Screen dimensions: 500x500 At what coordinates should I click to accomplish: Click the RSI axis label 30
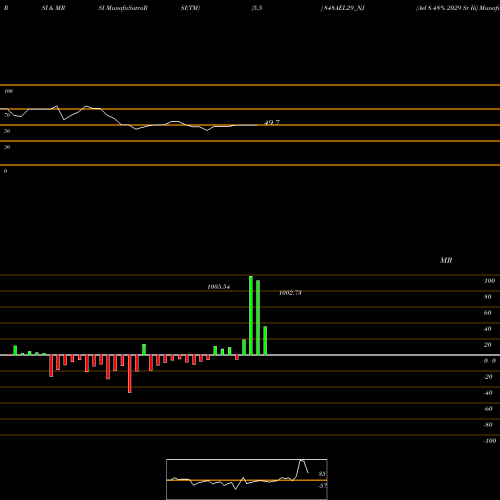(x=7, y=147)
